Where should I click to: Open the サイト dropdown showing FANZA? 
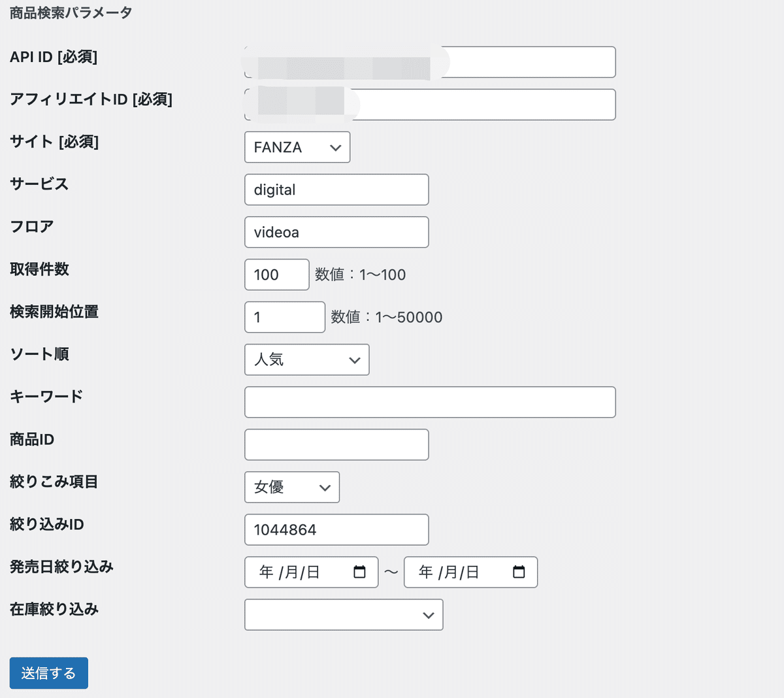(x=297, y=147)
